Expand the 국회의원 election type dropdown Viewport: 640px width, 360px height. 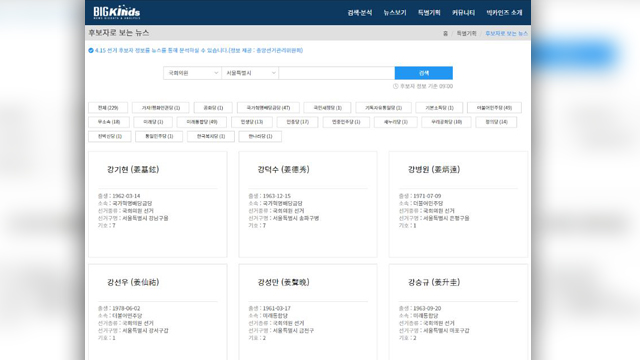[x=192, y=73]
